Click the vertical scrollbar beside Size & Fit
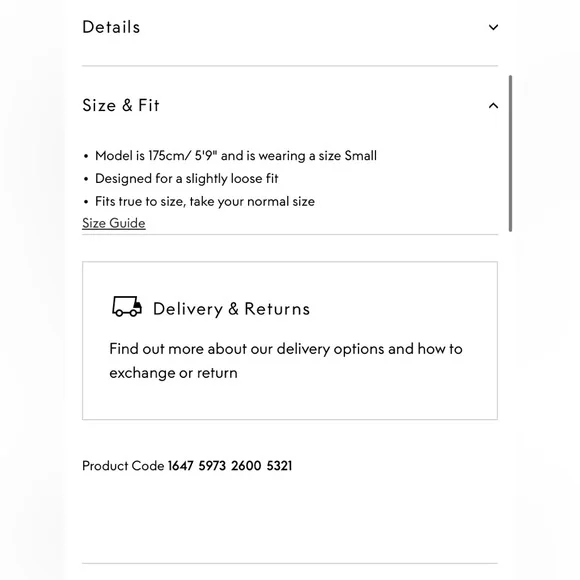The width and height of the screenshot is (580, 580). [510, 154]
